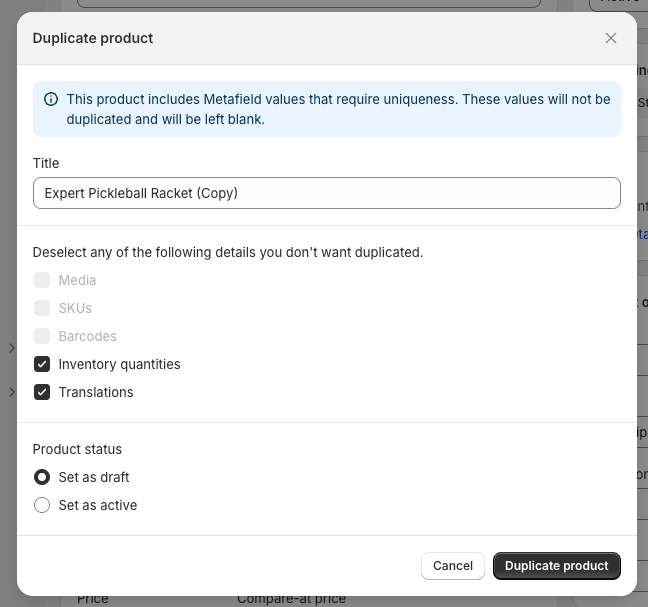Open the Active status dropdown behind the dialog

pyautogui.click(x=618, y=4)
